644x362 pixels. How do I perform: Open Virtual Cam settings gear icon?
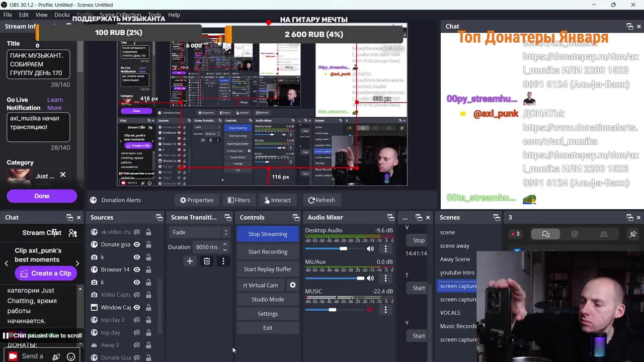[293, 285]
